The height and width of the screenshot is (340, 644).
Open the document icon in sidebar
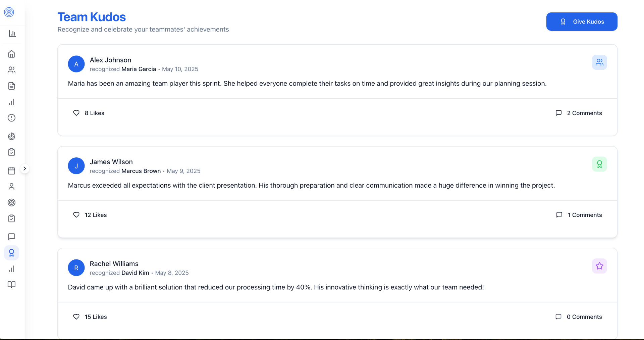click(x=11, y=86)
